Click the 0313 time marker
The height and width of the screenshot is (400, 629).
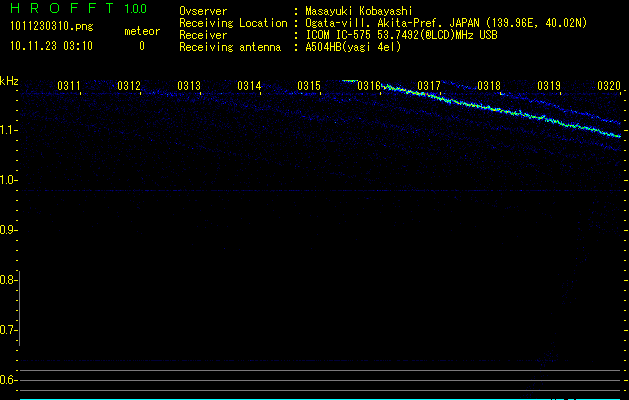point(189,86)
